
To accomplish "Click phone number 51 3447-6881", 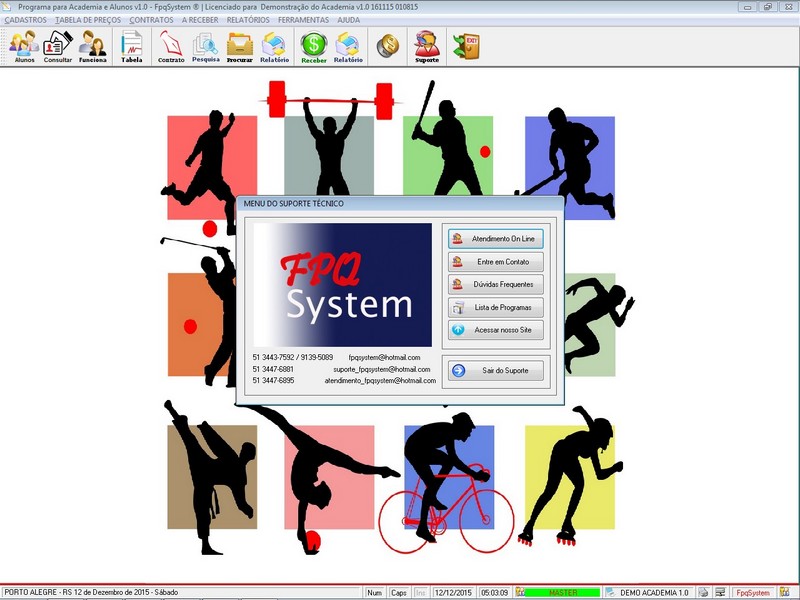I will (x=273, y=369).
